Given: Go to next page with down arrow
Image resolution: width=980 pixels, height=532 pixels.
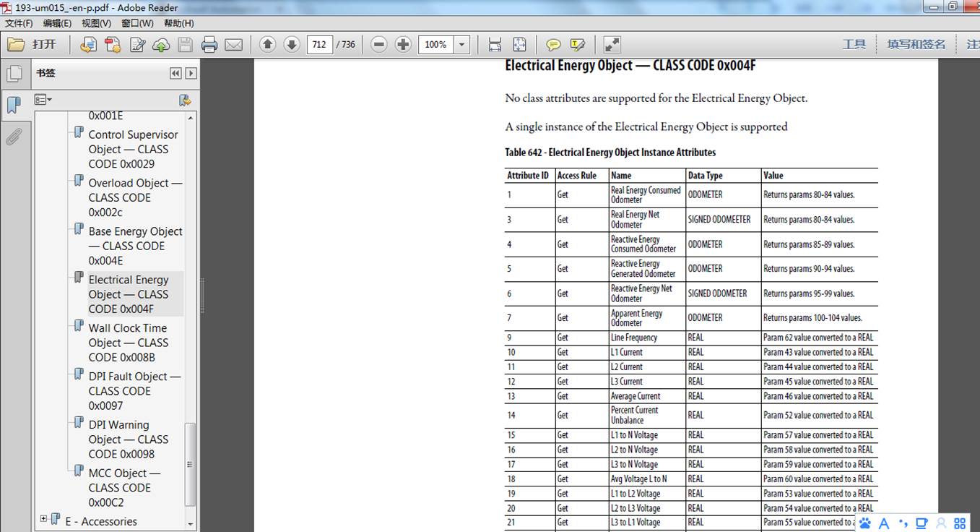Looking at the screenshot, I should [x=292, y=44].
